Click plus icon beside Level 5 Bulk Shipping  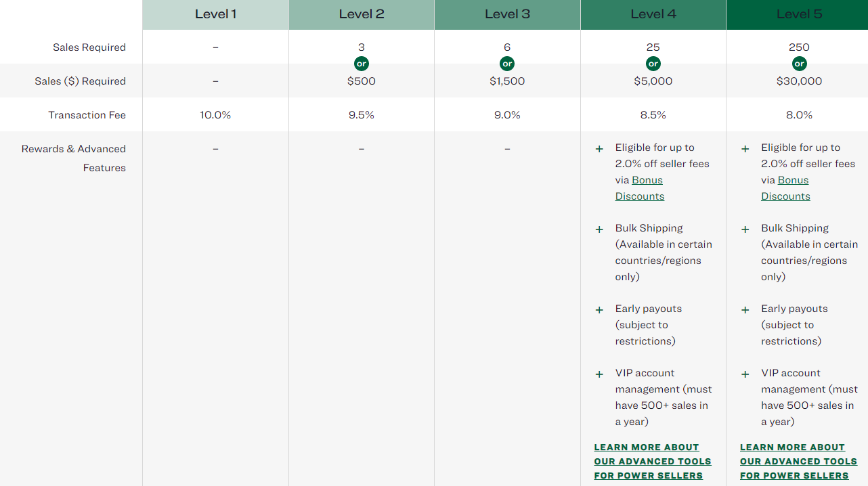coord(745,229)
